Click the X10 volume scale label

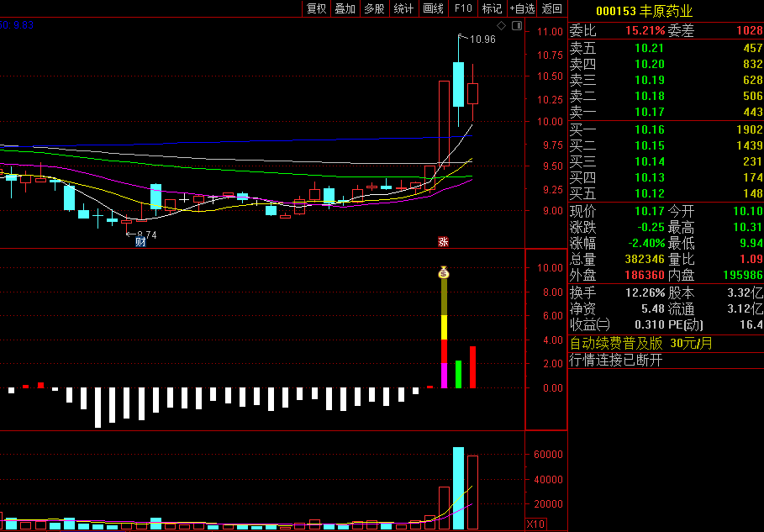535,524
